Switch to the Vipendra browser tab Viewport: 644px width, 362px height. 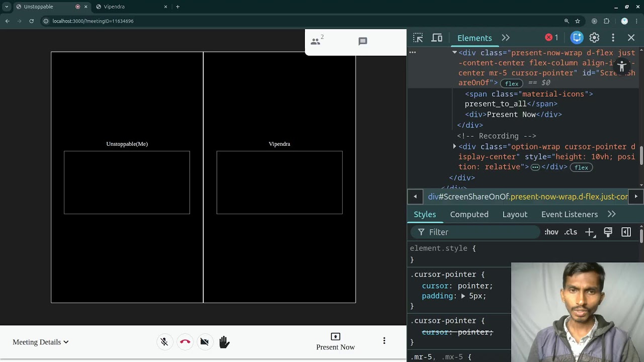pyautogui.click(x=132, y=7)
